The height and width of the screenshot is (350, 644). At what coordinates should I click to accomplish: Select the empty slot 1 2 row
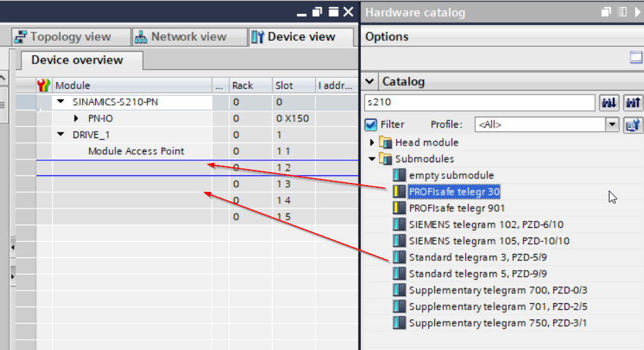[x=197, y=168]
